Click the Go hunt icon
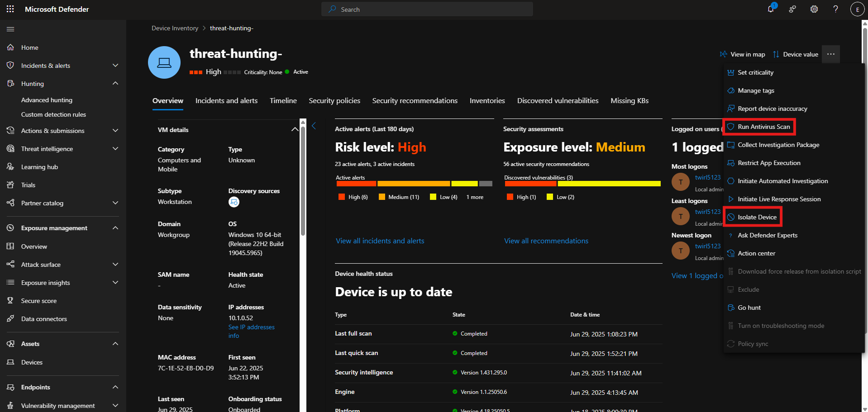Viewport: 868px width, 412px height. click(x=730, y=308)
